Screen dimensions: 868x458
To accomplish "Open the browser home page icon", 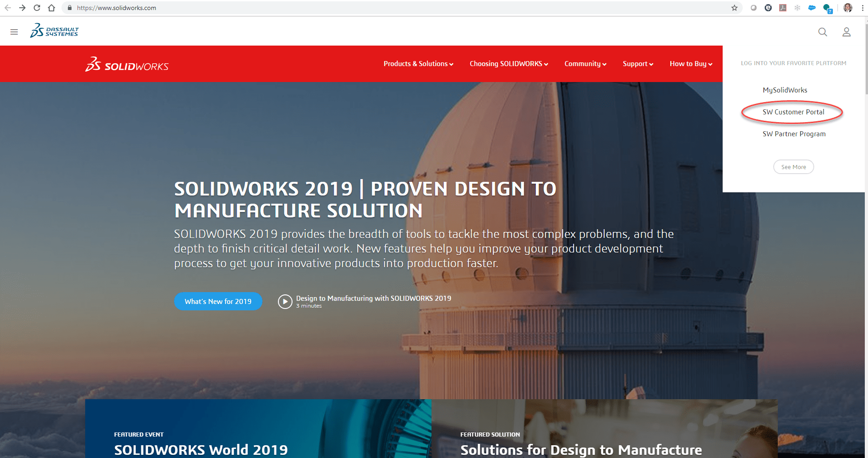I will coord(51,8).
